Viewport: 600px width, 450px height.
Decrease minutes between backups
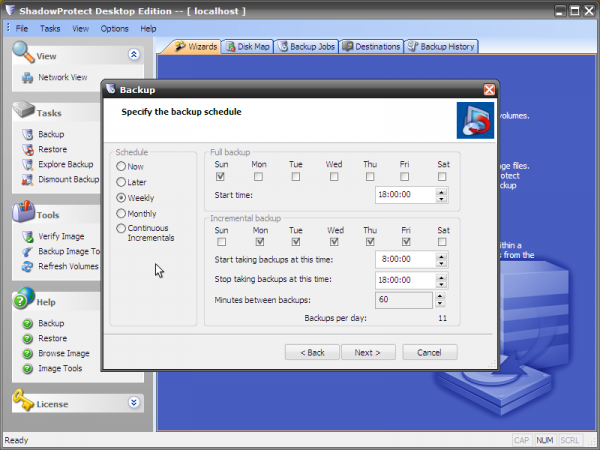(x=440, y=304)
